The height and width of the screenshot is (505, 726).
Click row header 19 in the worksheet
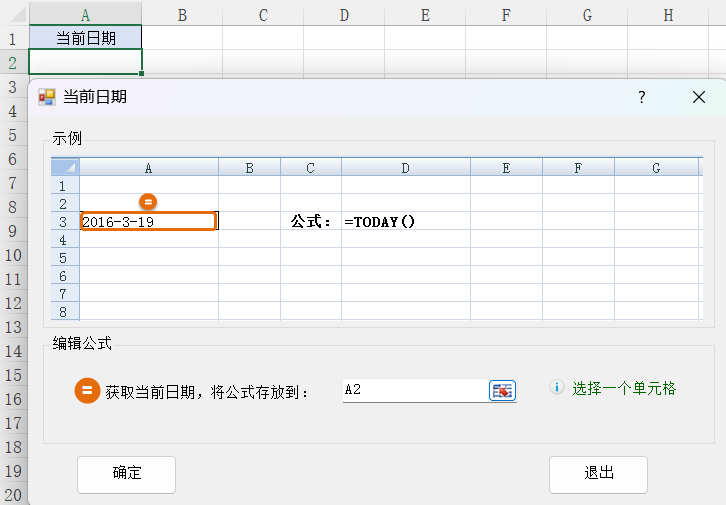coord(13,471)
